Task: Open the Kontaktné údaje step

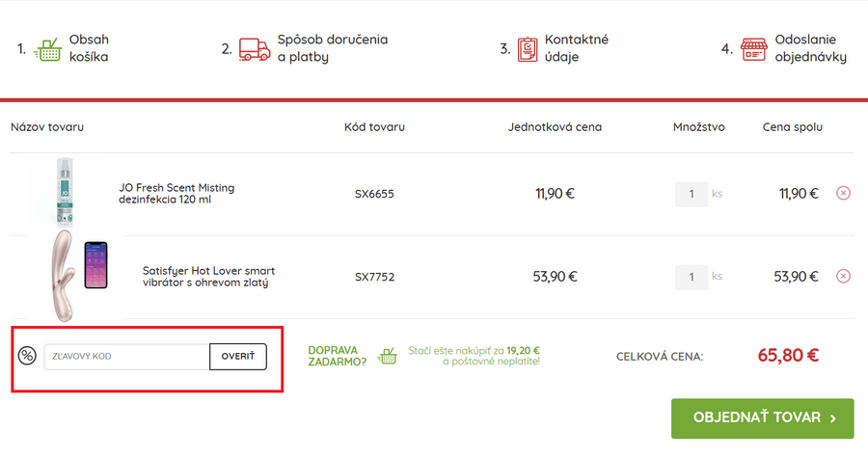Action: tap(577, 48)
